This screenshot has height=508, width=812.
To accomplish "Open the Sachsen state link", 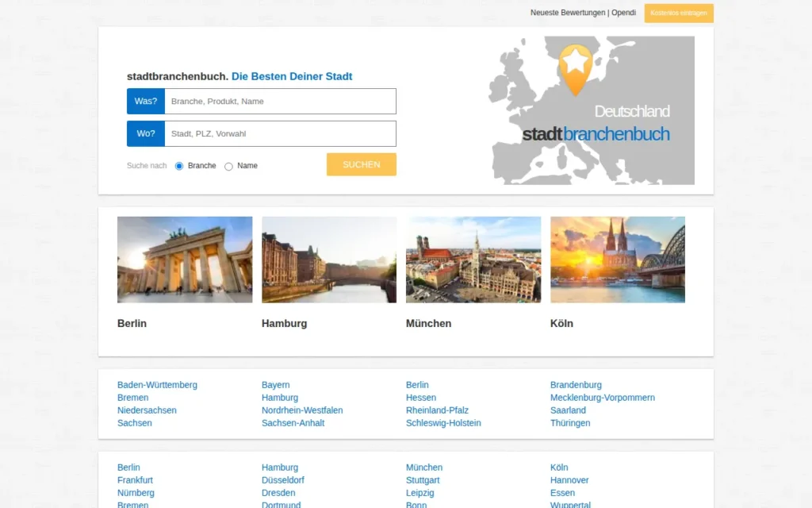I will point(135,423).
